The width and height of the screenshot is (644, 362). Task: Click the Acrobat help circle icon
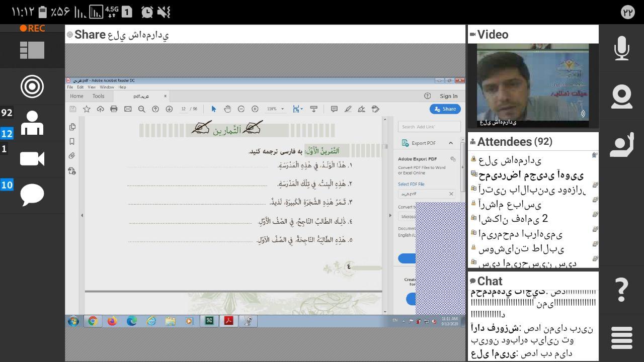427,96
